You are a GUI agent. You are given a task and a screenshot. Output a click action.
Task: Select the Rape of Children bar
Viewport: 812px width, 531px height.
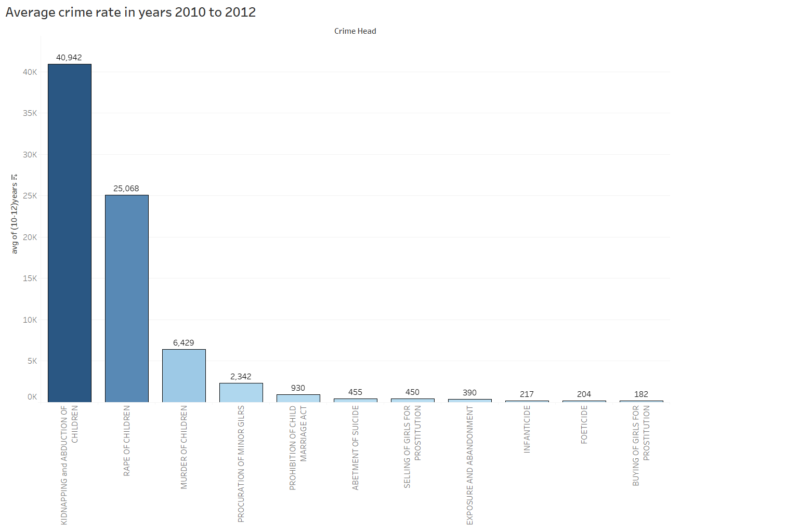pos(127,298)
